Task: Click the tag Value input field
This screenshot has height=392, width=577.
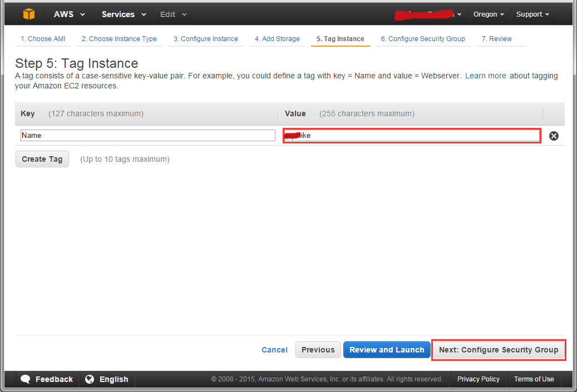Action: pos(412,135)
